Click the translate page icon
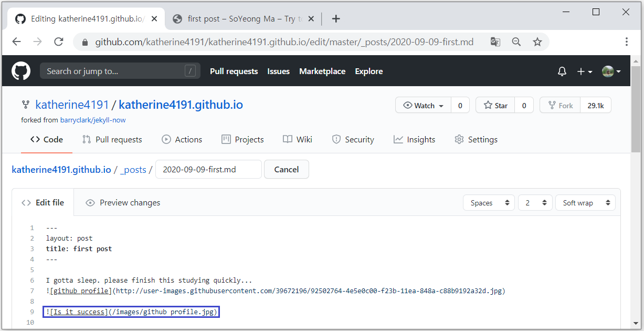Screen dimensions: 644x331 pyautogui.click(x=495, y=42)
